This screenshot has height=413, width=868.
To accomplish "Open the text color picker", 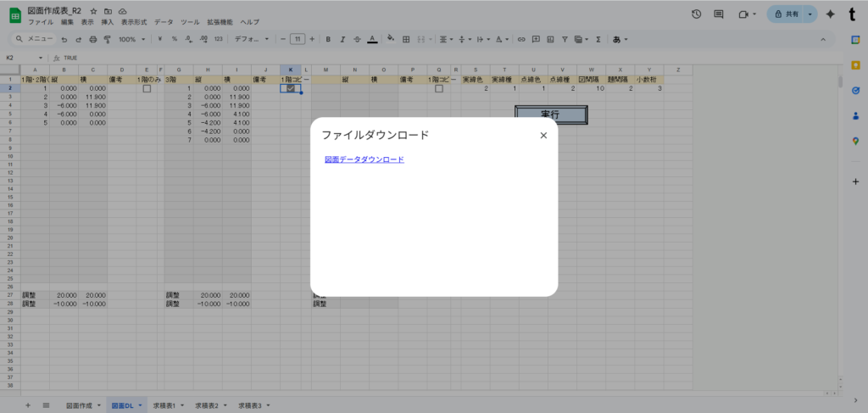I will [373, 39].
